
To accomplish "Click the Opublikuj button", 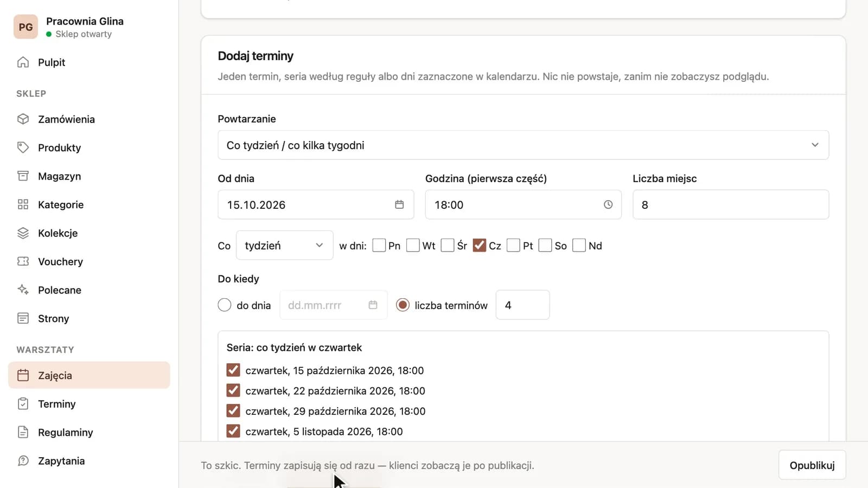I will (812, 465).
